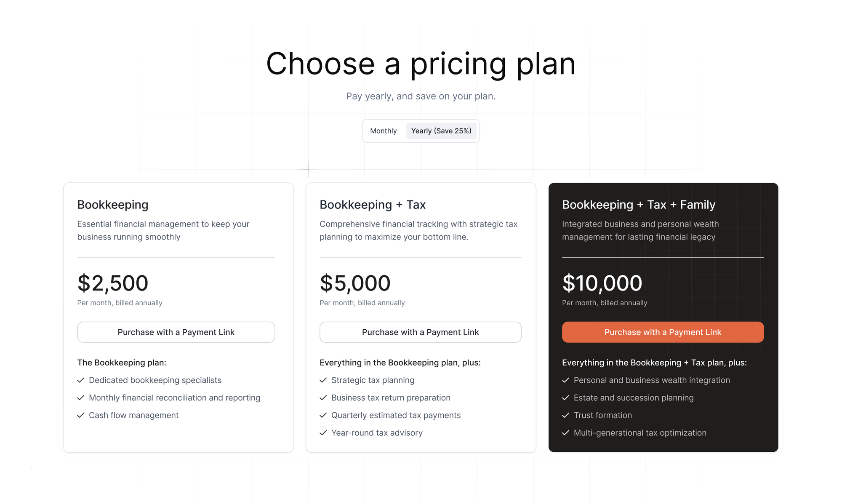Purchase Bookkeeping plan with Payment Link

click(x=176, y=332)
